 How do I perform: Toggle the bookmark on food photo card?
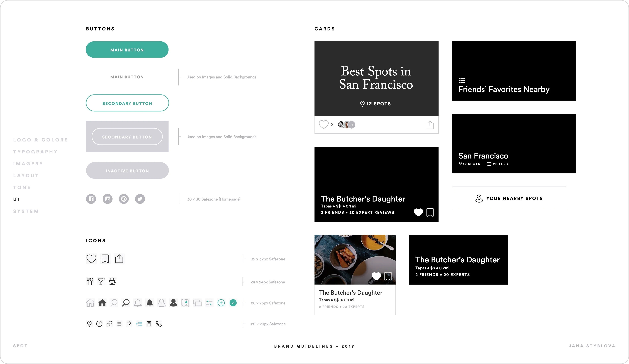388,276
